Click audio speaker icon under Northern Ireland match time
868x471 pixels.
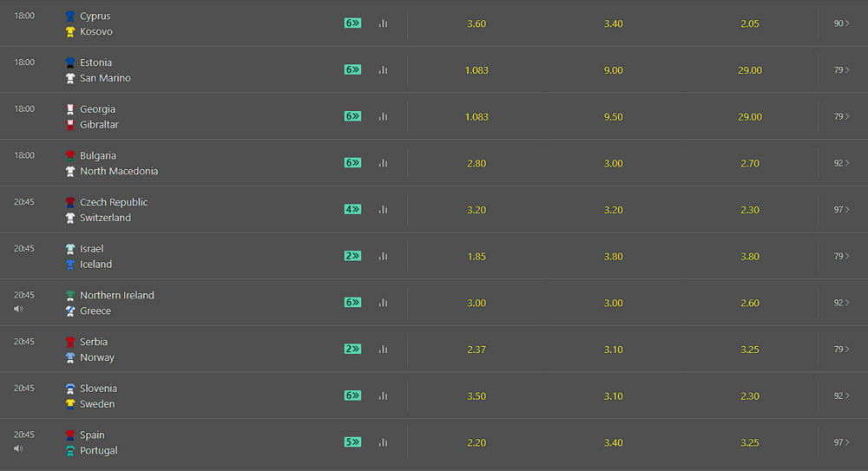pos(18,309)
